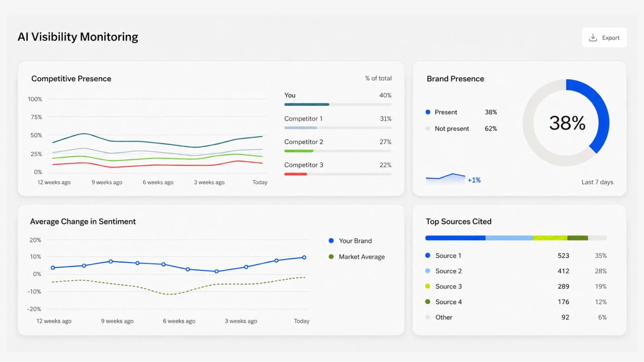Screen dimensions: 644x362
Task: Click the 'AI Visibility Monitoring' title
Action: tap(78, 37)
